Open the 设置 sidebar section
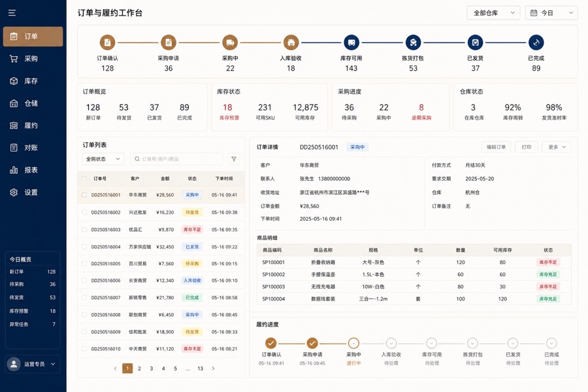588x392 pixels. coord(33,193)
